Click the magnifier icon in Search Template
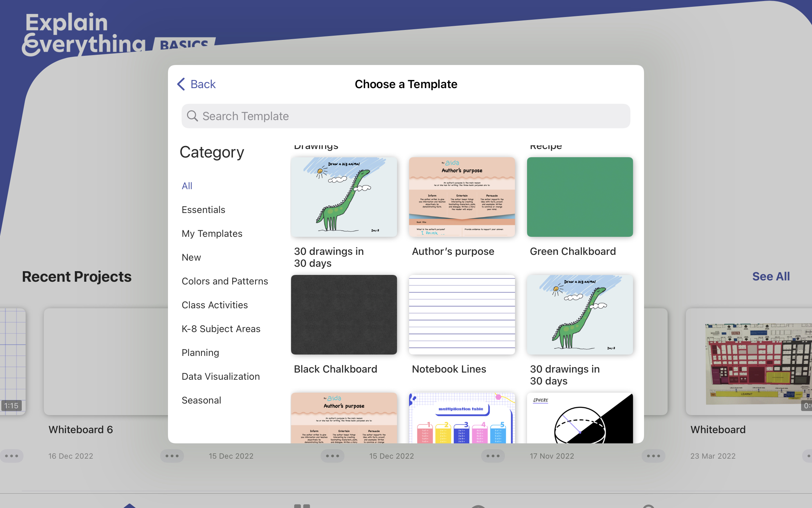812x508 pixels. 192,116
